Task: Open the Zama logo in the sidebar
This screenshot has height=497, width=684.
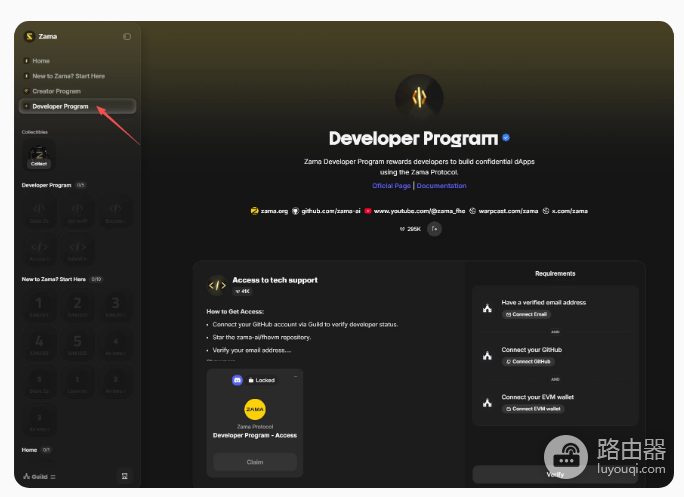Action: (29, 36)
